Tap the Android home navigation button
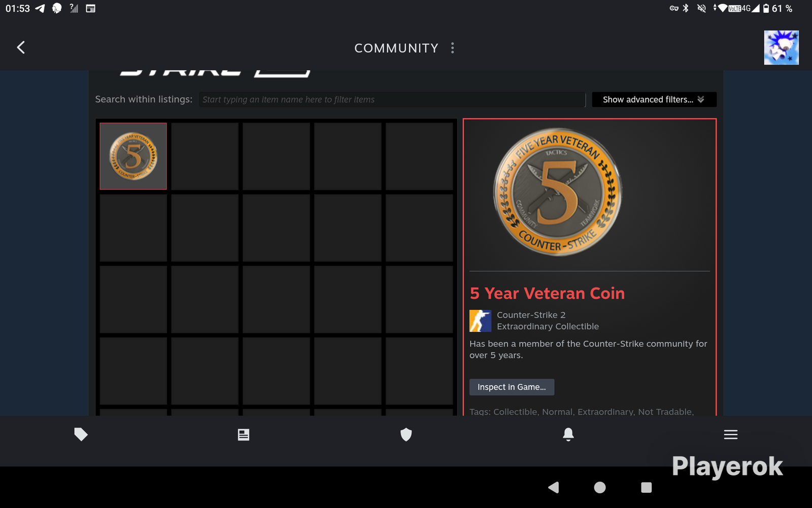This screenshot has width=812, height=508. pos(600,488)
